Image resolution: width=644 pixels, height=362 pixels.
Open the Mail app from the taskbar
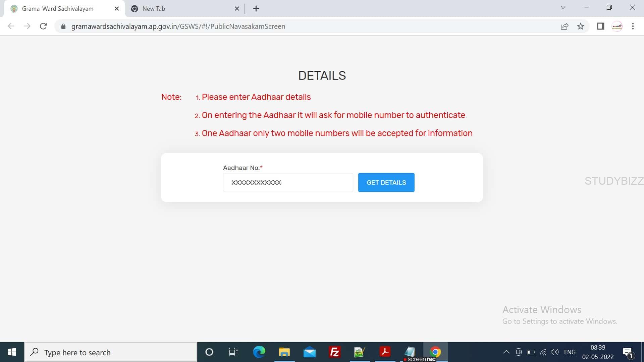[309, 352]
